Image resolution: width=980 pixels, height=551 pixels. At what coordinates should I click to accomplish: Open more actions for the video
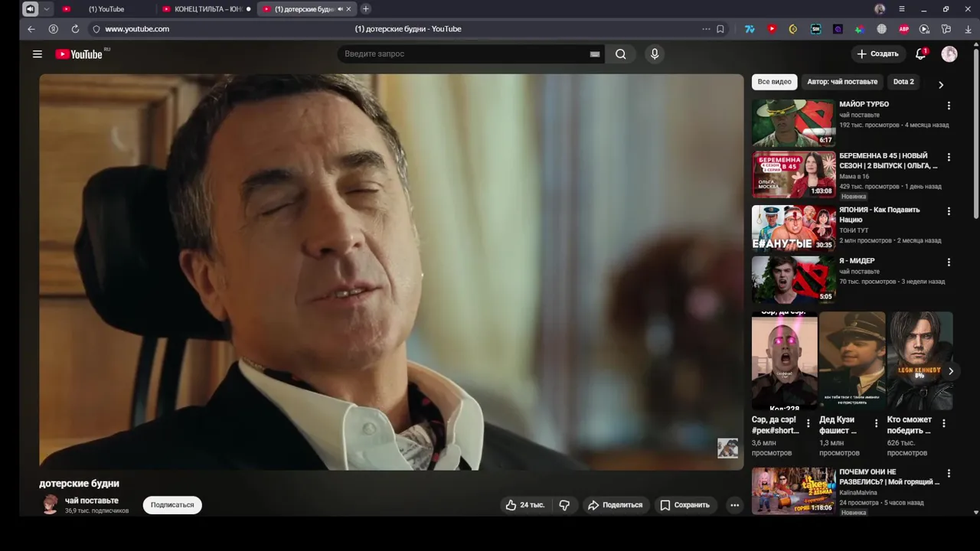click(734, 505)
